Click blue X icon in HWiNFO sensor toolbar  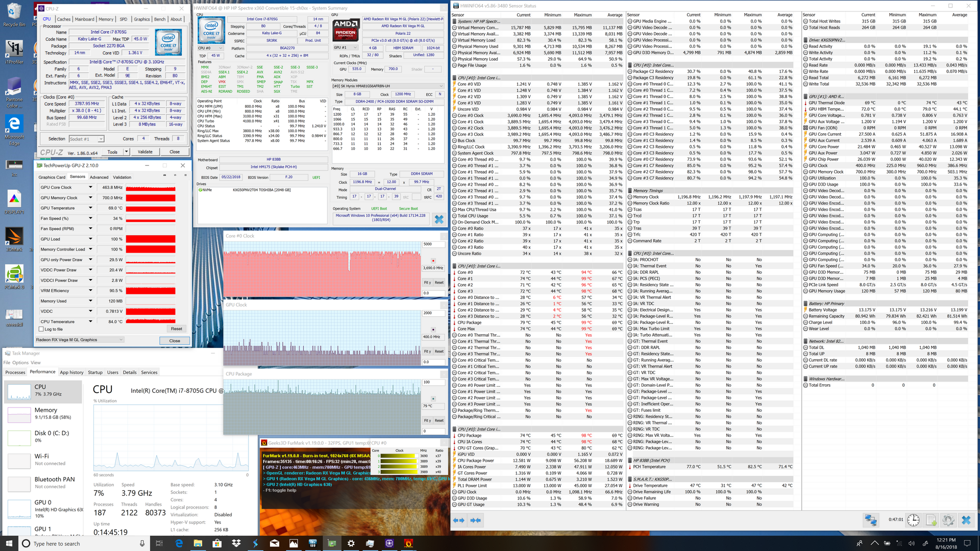pos(966,520)
